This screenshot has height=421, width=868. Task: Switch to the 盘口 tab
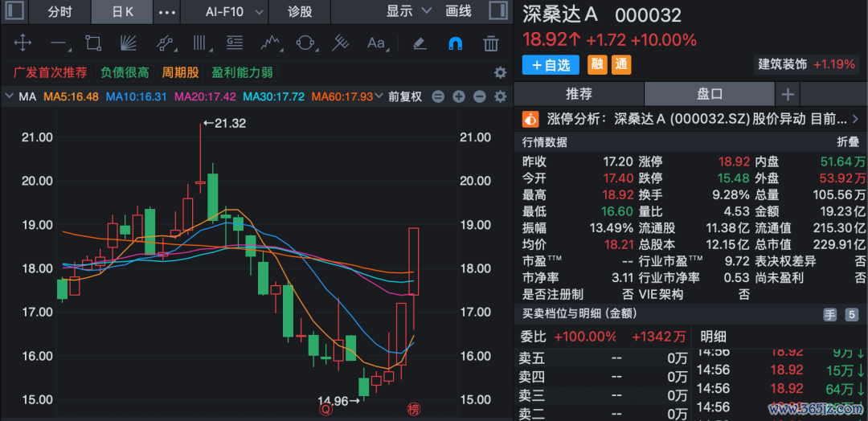710,94
